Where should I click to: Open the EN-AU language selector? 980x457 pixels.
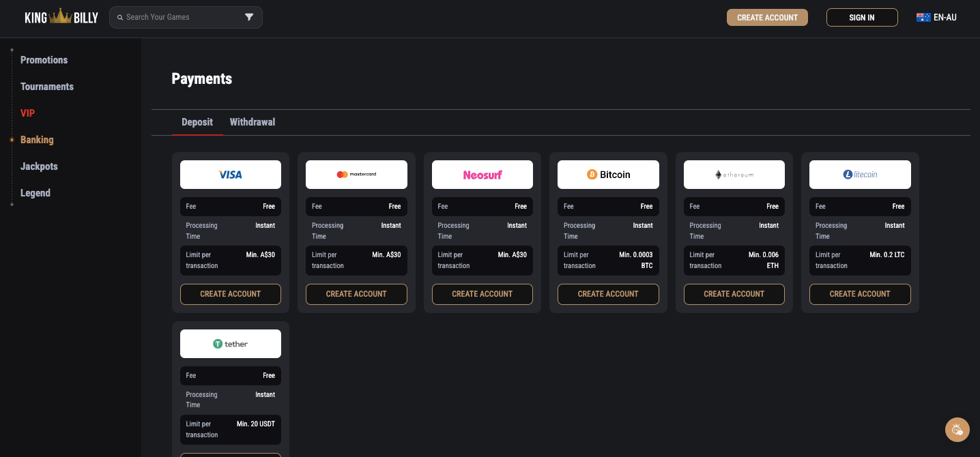936,17
